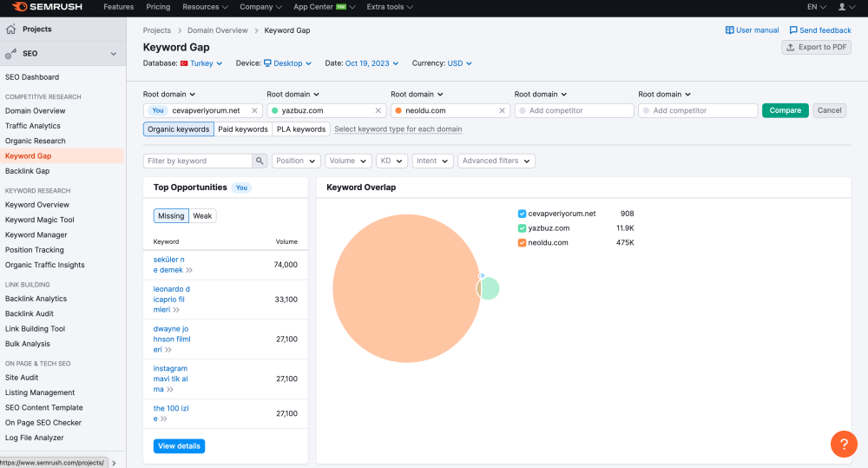868x468 pixels.
Task: Uncheck yazbuz.com in overlap legend
Action: tap(522, 228)
